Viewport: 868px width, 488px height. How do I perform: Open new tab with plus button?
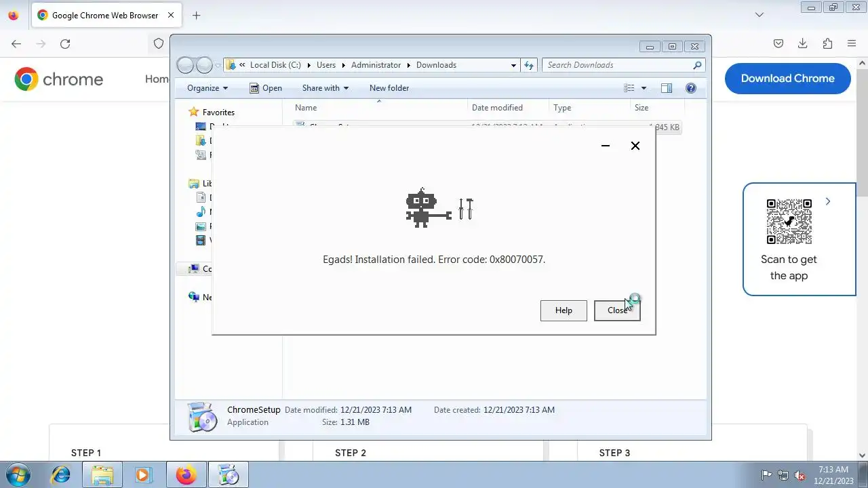point(197,15)
